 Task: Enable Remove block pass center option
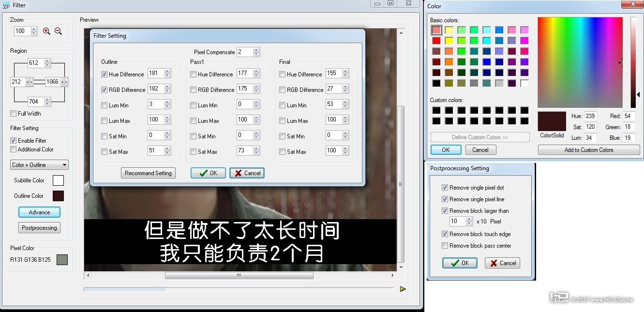445,245
